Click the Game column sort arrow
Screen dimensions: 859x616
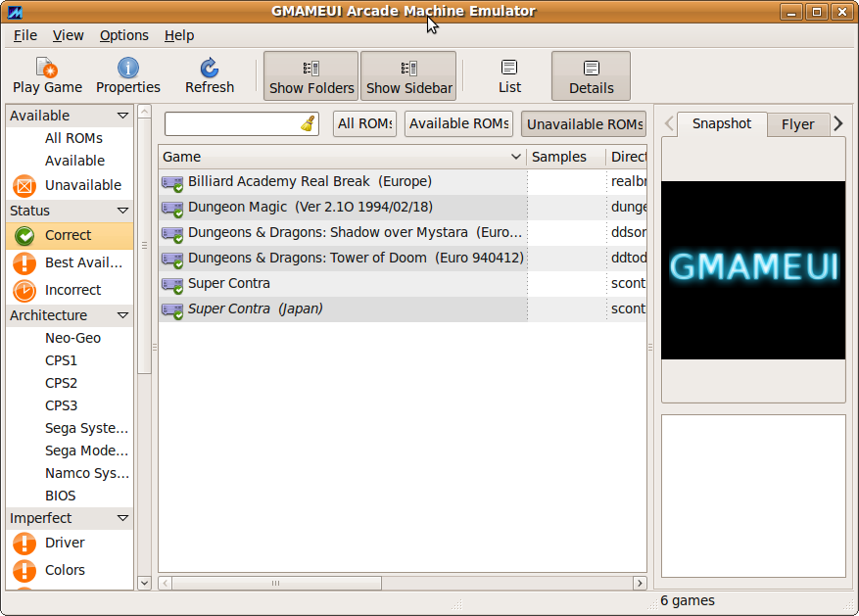click(x=515, y=157)
